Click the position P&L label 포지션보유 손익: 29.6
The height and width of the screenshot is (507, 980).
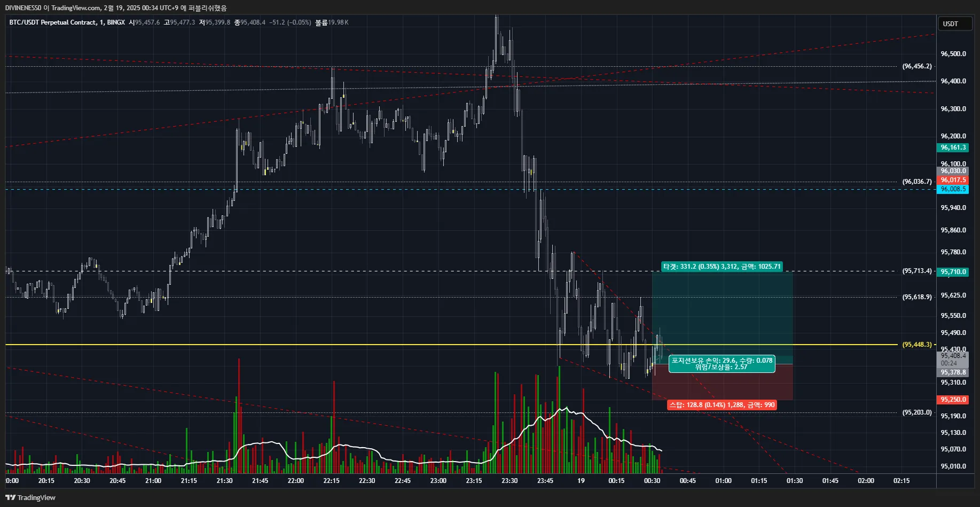pos(722,364)
